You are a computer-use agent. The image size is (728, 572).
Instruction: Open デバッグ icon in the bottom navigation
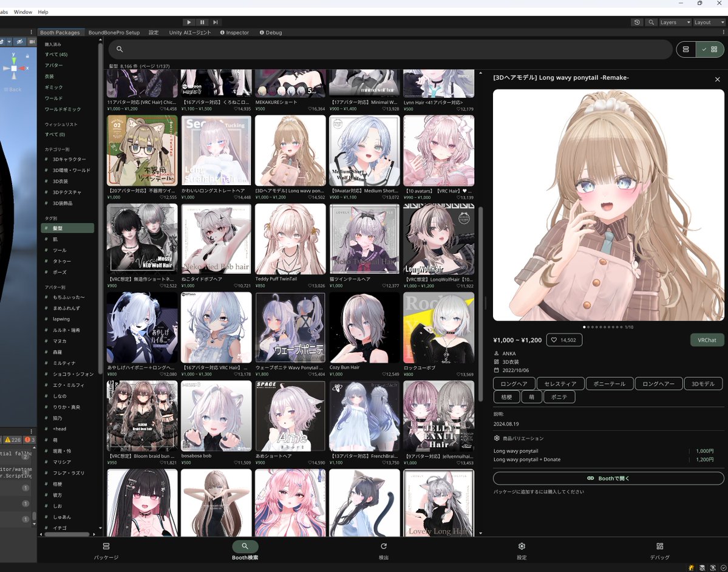click(659, 546)
